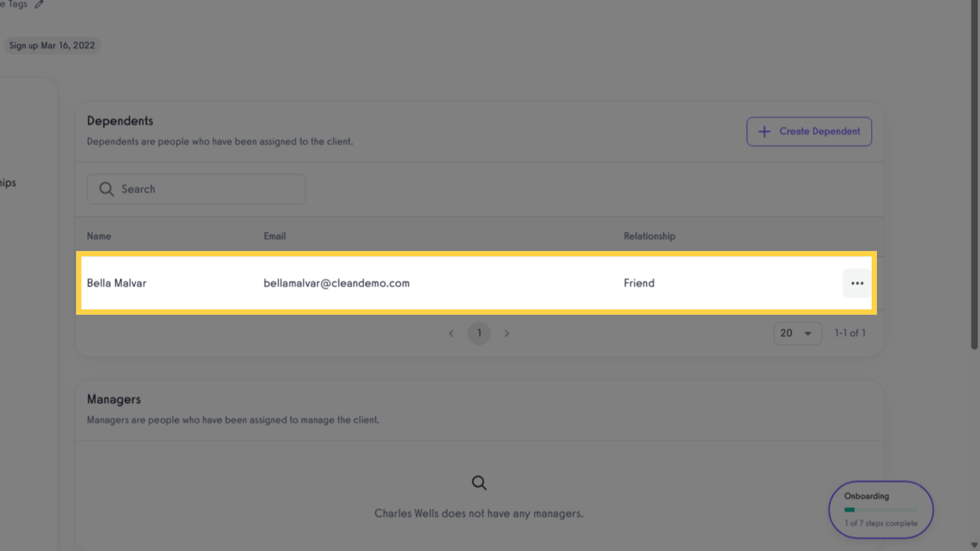Click the Relationship column header
The image size is (980, 551).
(649, 236)
